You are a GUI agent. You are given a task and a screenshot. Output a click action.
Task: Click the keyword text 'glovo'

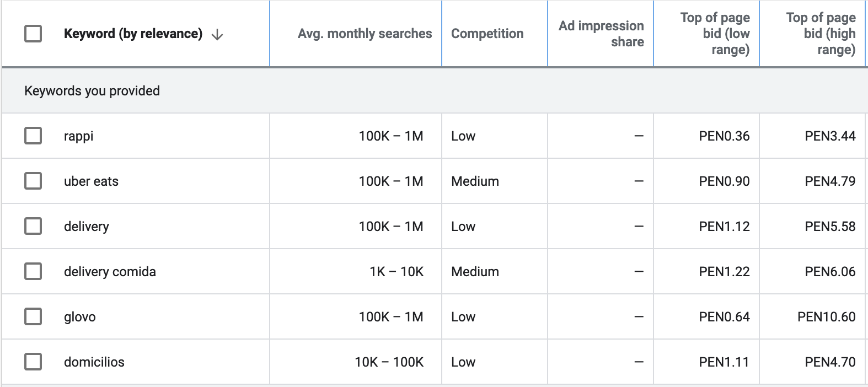tap(80, 317)
